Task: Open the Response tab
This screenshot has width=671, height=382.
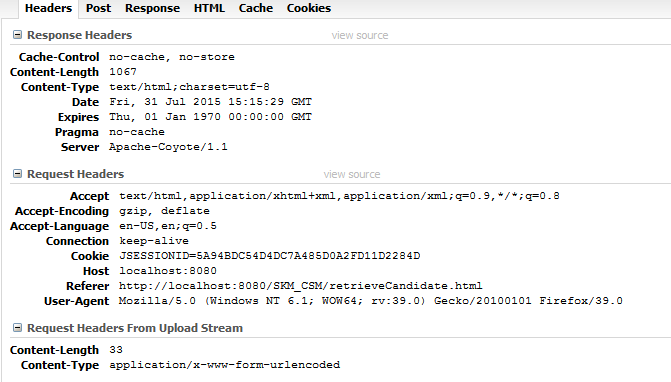Action: [152, 8]
